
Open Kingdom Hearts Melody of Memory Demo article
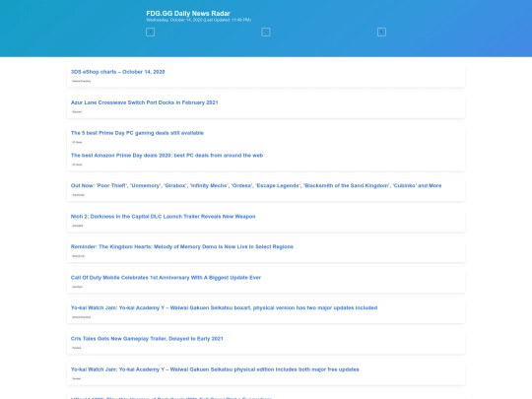pos(182,246)
